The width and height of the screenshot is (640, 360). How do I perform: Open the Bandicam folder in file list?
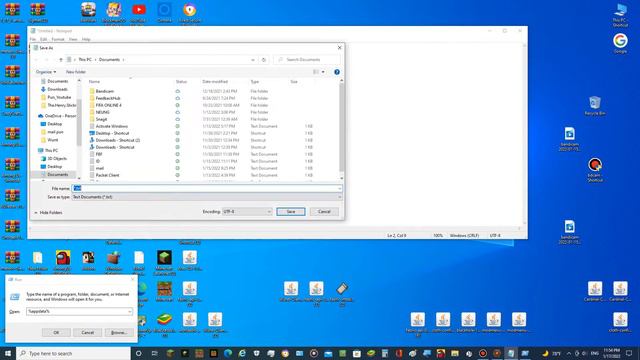[x=104, y=91]
